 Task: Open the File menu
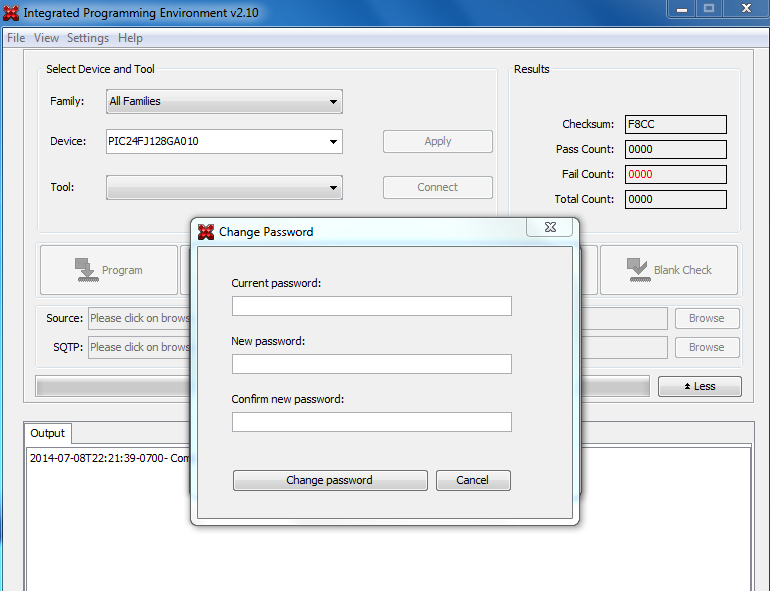pyautogui.click(x=16, y=38)
